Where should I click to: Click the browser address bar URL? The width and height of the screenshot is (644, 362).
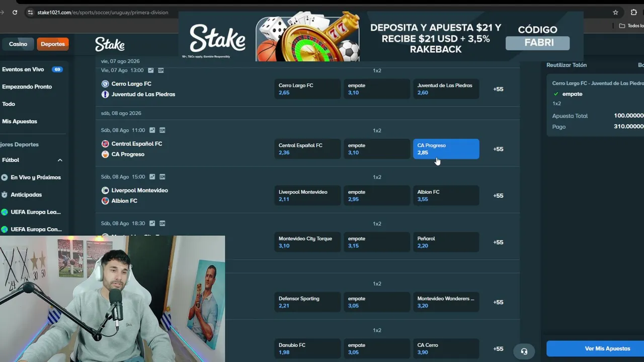coord(103,12)
